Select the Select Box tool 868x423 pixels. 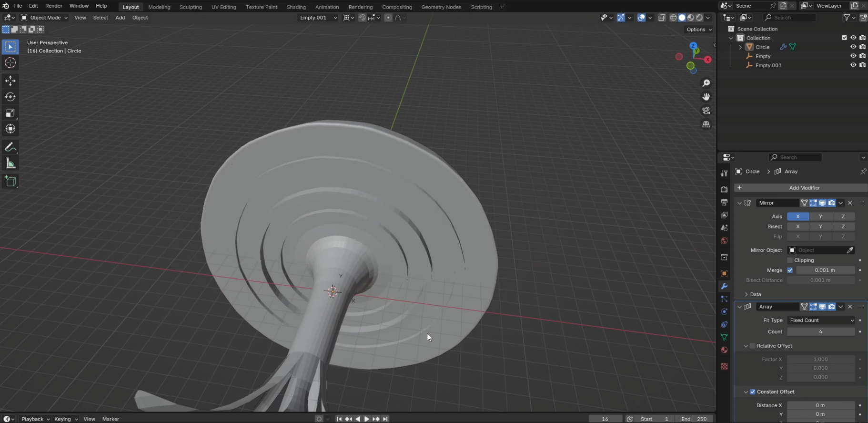pyautogui.click(x=10, y=47)
